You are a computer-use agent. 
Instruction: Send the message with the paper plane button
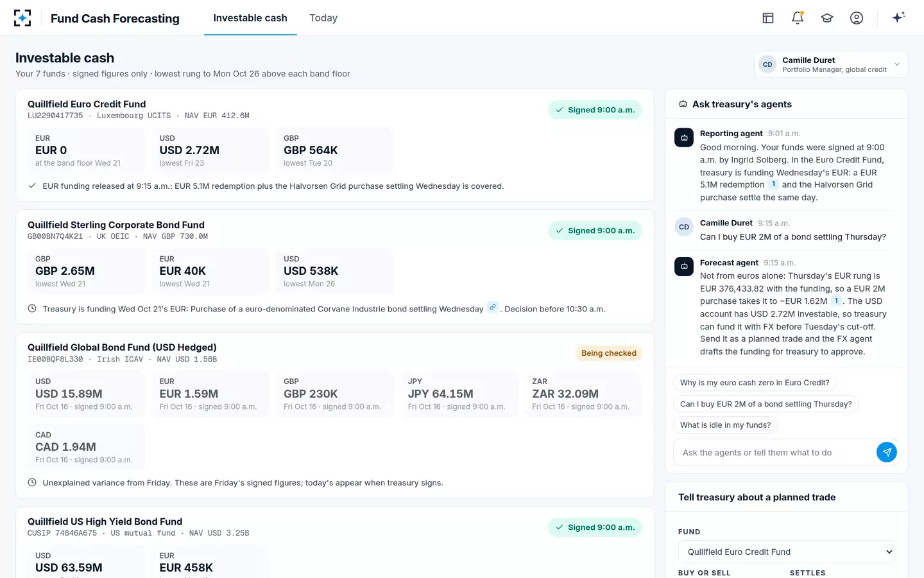(887, 452)
